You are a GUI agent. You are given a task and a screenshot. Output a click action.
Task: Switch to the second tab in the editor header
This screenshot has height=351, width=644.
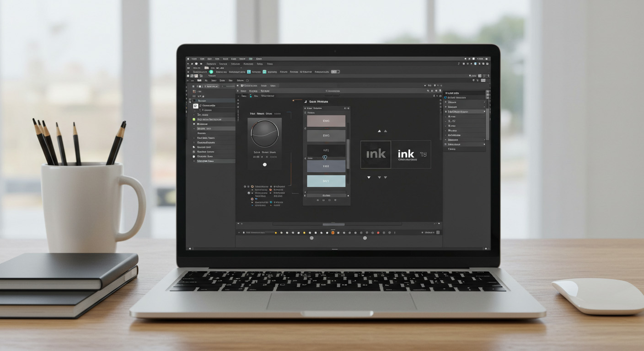coord(264,85)
